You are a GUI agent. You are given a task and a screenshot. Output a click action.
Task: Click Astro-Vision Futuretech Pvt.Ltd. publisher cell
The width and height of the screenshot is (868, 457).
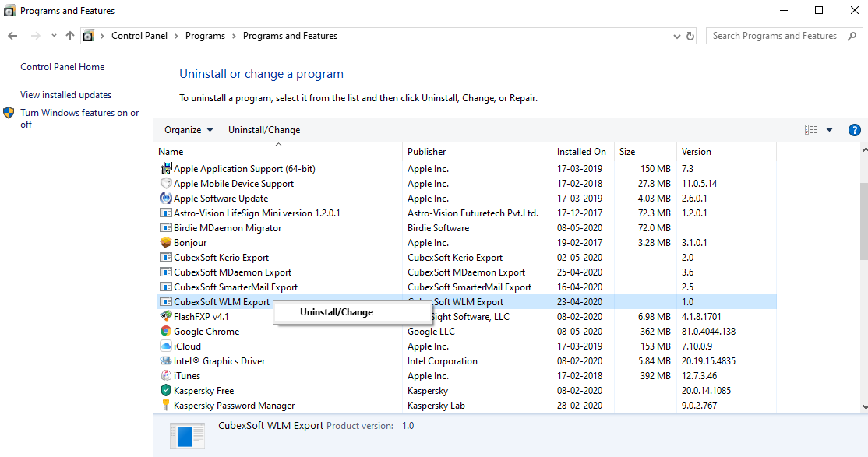tap(473, 213)
